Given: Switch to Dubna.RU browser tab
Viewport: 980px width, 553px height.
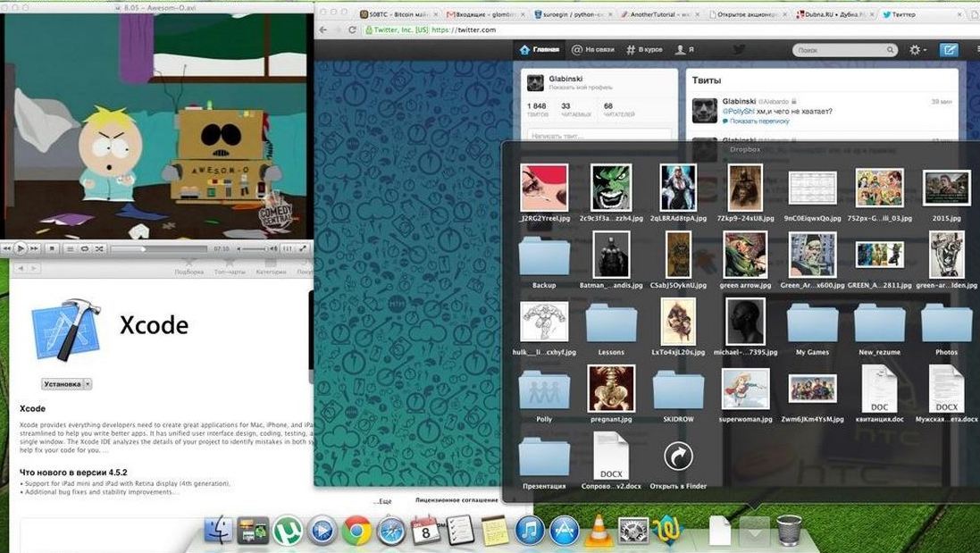Looking at the screenshot, I should (834, 13).
